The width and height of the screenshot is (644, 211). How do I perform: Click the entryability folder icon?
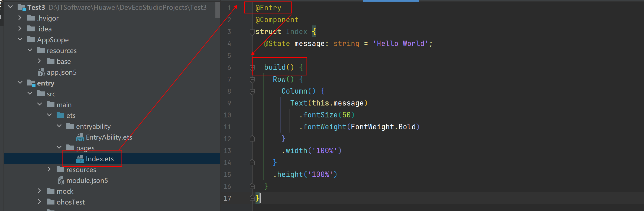(x=70, y=126)
